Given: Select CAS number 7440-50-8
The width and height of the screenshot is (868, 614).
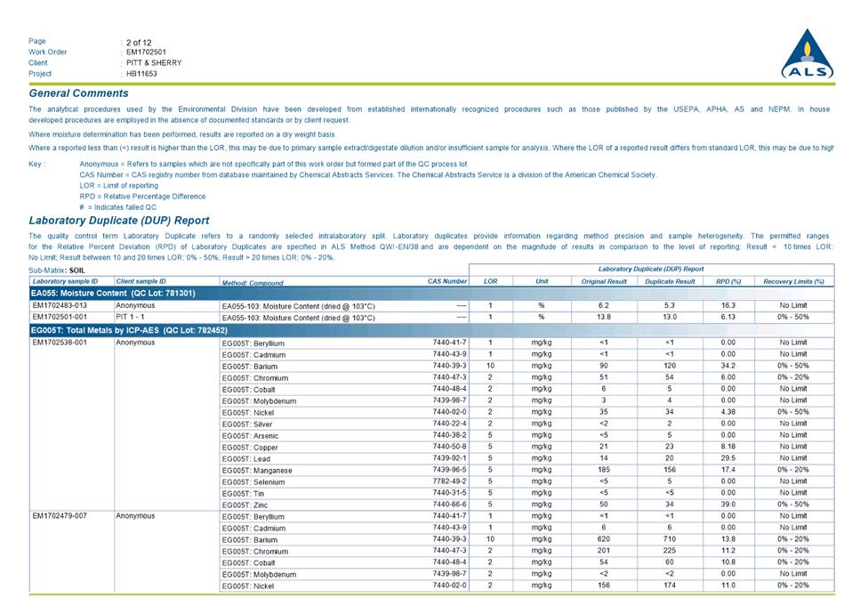Looking at the screenshot, I should [449, 446].
